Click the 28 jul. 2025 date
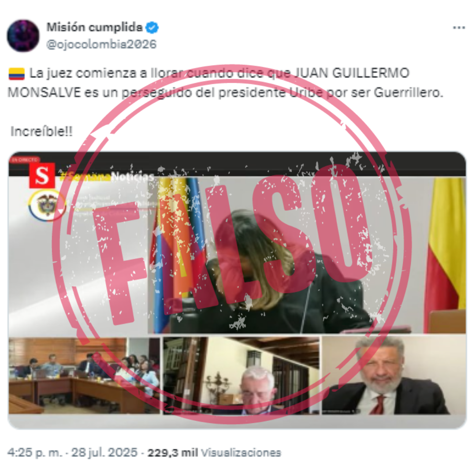476x476 pixels. (104, 453)
